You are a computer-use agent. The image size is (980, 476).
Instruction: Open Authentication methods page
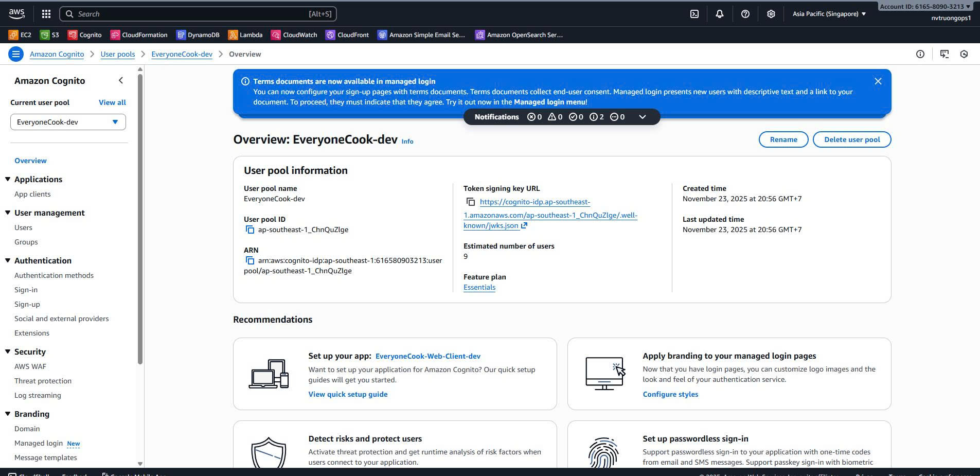tap(54, 275)
